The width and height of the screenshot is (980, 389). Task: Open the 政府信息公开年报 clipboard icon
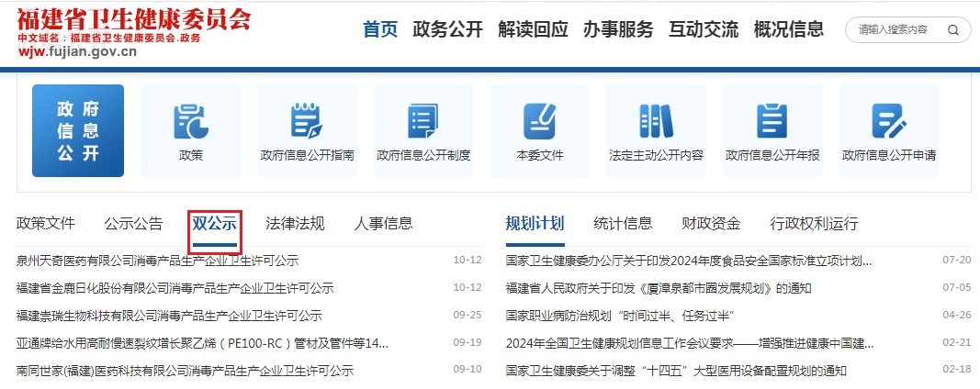point(772,120)
